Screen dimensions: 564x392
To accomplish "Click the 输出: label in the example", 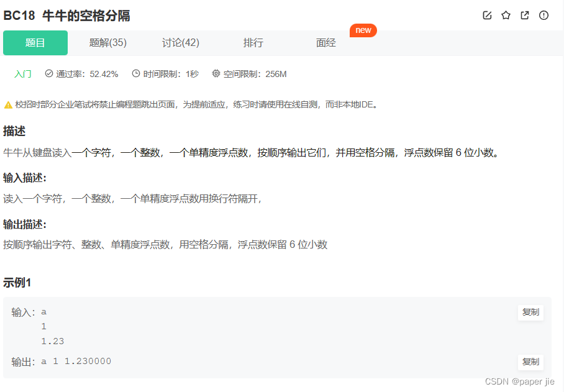I will click(24, 362).
